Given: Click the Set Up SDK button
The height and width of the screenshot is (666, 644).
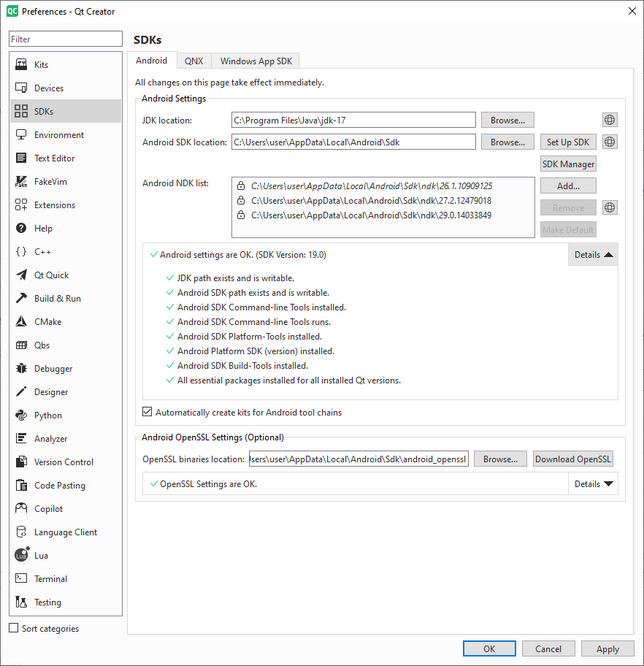Looking at the screenshot, I should (x=568, y=142).
